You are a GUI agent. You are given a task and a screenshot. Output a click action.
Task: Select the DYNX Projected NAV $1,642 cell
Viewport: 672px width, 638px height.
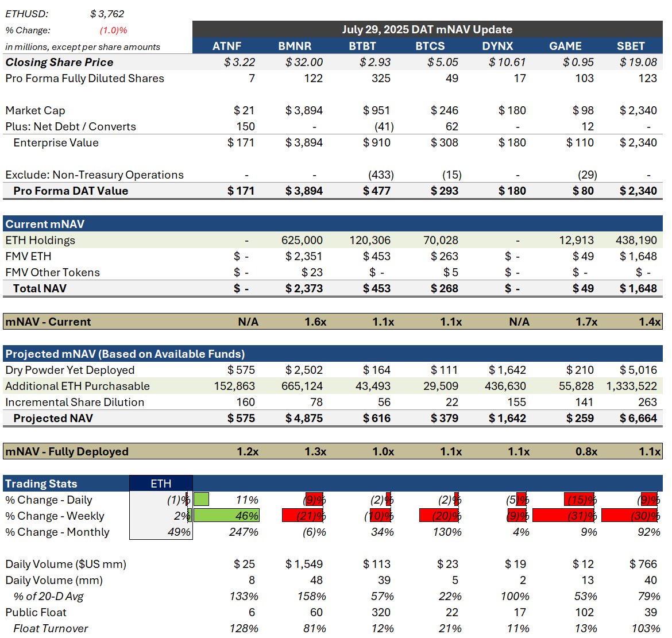coord(507,418)
